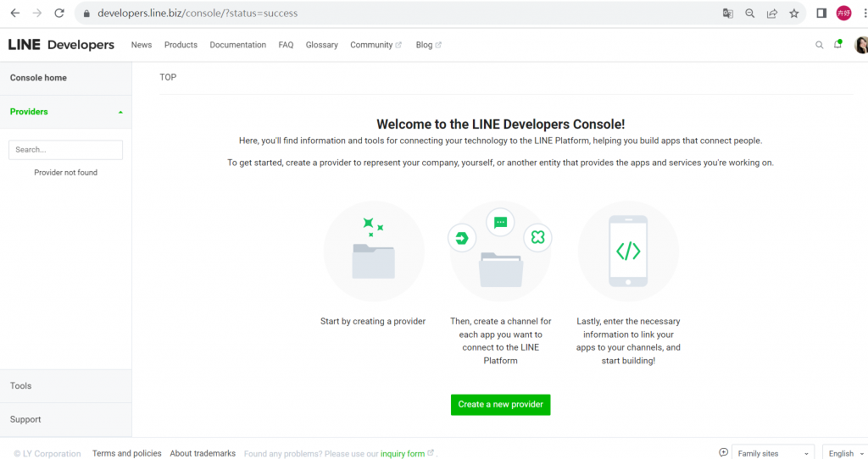
Task: Click the chat bubble channel icon
Action: click(500, 223)
